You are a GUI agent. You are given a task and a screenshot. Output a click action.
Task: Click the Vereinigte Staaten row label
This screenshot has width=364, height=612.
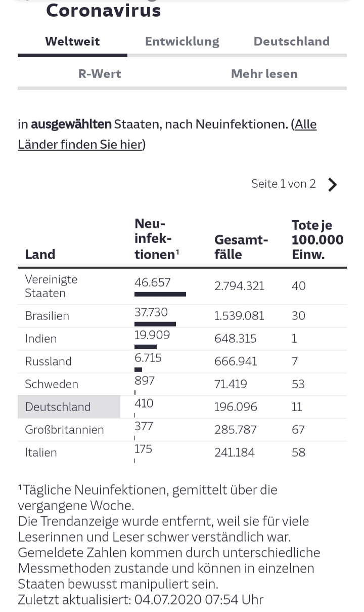click(x=51, y=286)
